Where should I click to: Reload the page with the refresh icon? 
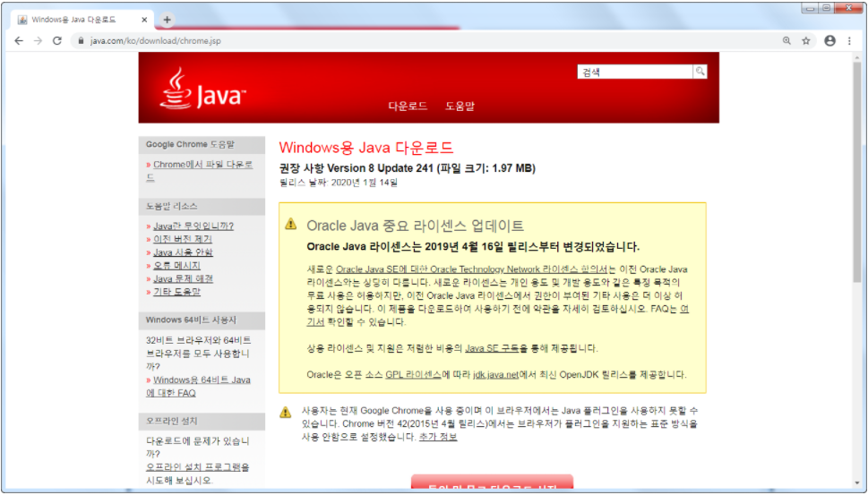pos(57,41)
